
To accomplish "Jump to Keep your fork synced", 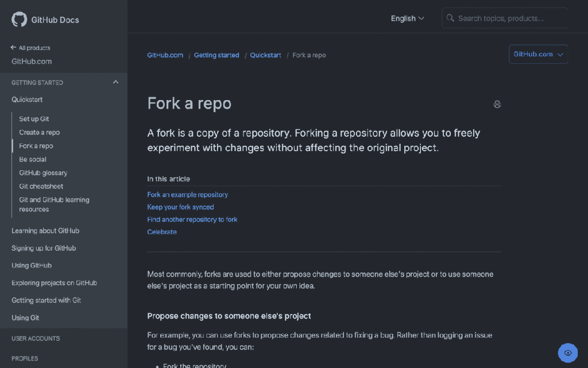I will [180, 207].
